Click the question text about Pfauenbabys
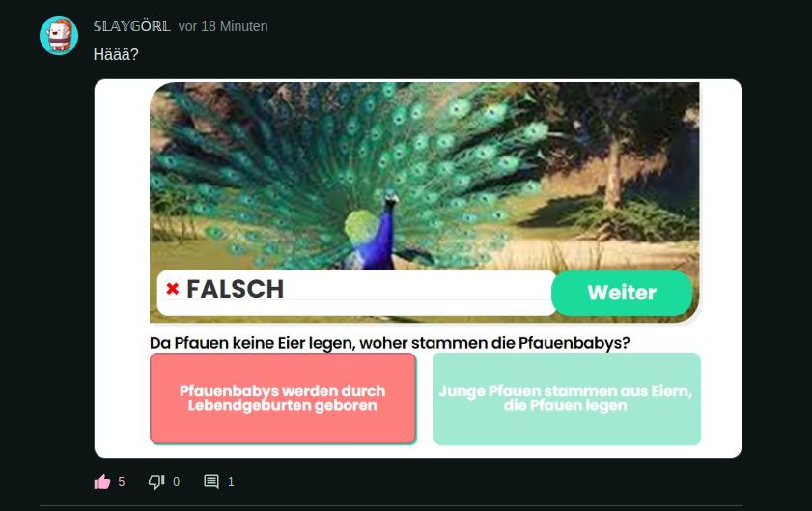Viewport: 812px width, 511px height. tap(389, 343)
